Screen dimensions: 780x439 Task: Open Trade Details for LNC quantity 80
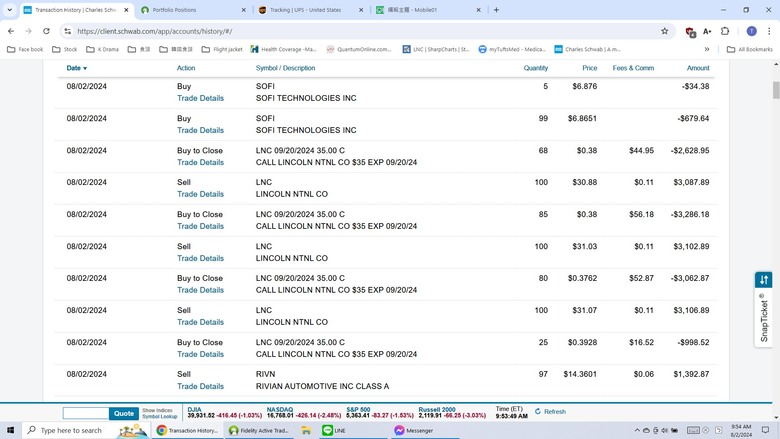200,290
